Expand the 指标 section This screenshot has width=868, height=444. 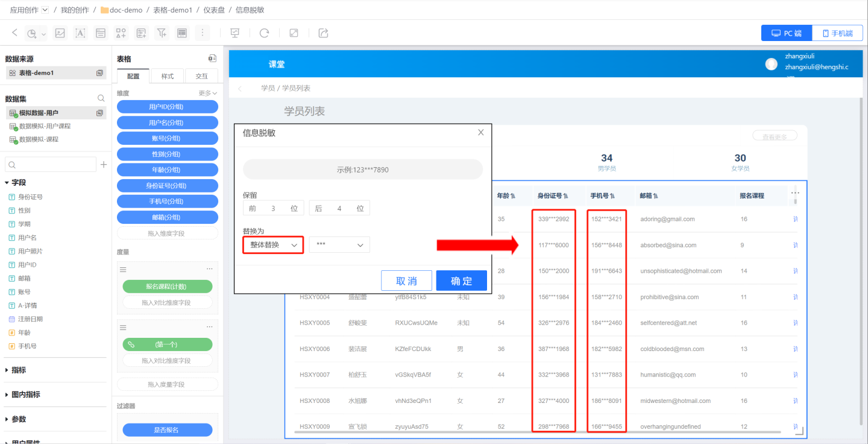(18, 370)
